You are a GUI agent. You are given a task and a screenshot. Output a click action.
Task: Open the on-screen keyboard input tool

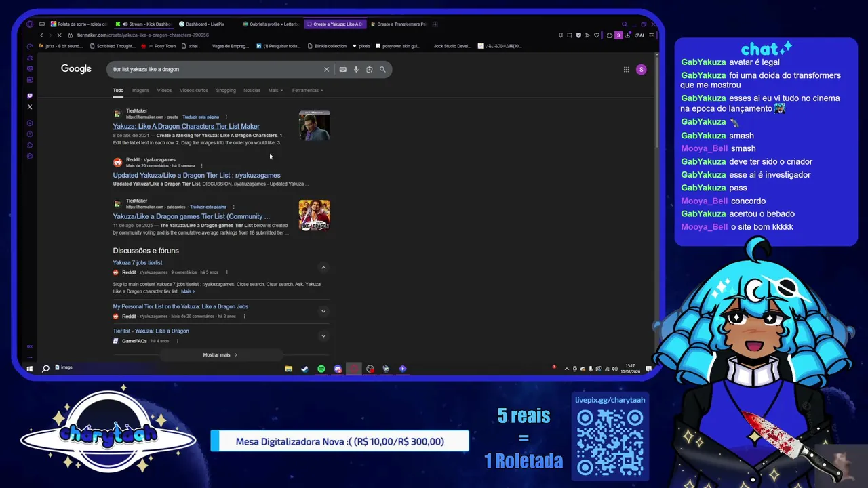342,69
